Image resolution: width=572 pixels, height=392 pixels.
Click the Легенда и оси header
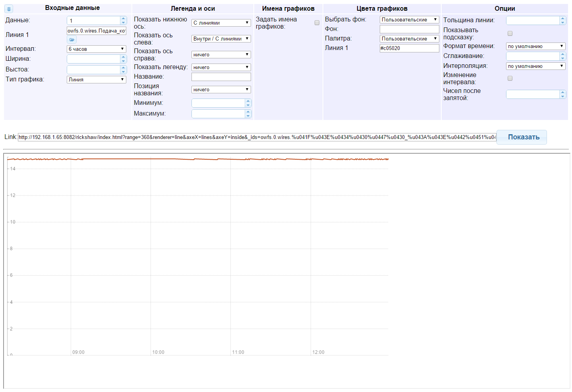tap(193, 9)
